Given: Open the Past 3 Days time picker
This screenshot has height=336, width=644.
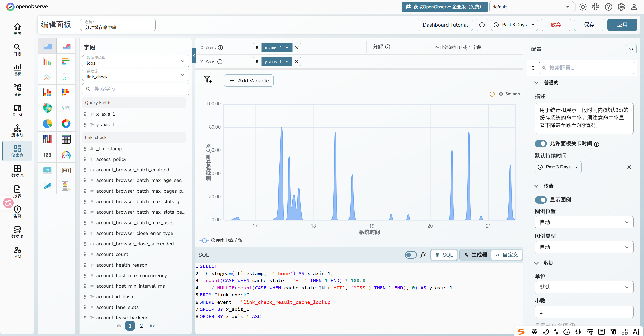Looking at the screenshot, I should (x=514, y=25).
